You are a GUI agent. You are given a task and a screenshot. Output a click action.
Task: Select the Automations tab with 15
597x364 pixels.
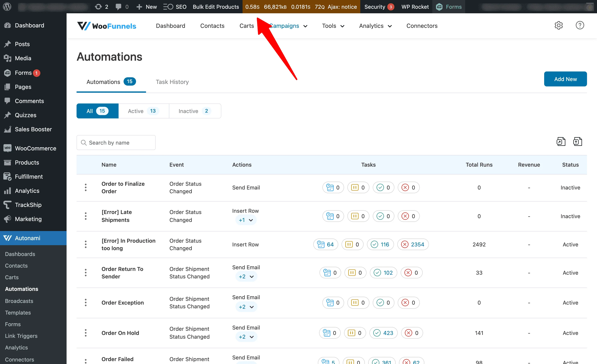click(x=111, y=82)
